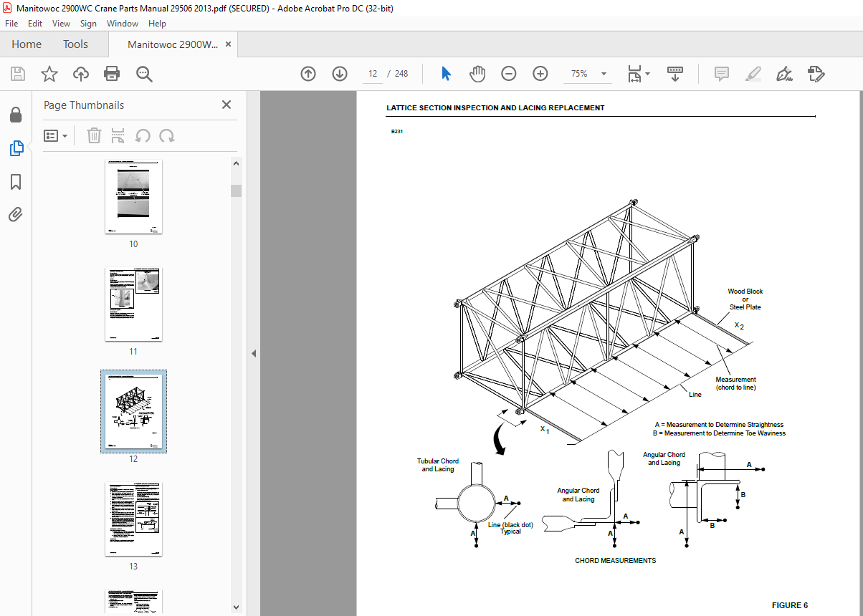Collapse the navigation pane arrow
The image size is (863, 616).
pyautogui.click(x=253, y=353)
